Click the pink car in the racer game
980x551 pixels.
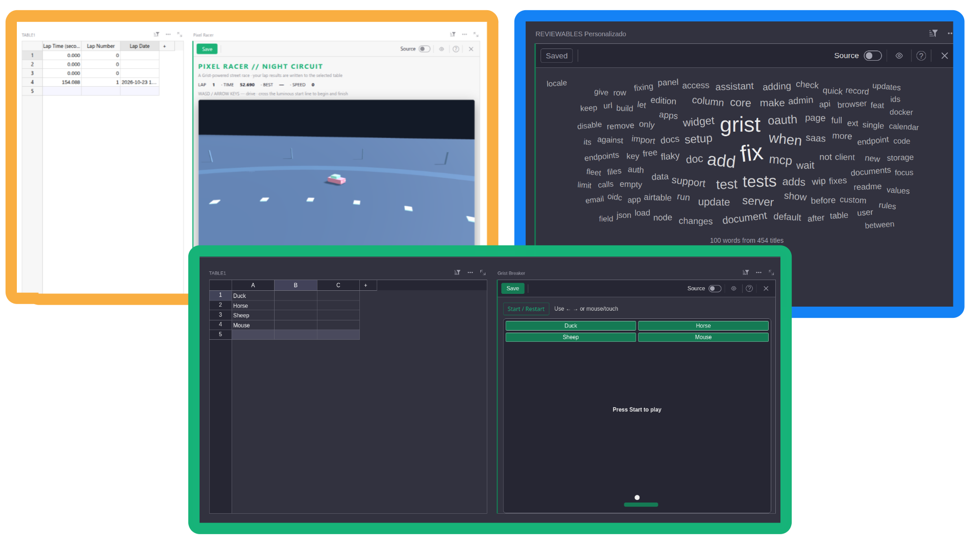336,179
